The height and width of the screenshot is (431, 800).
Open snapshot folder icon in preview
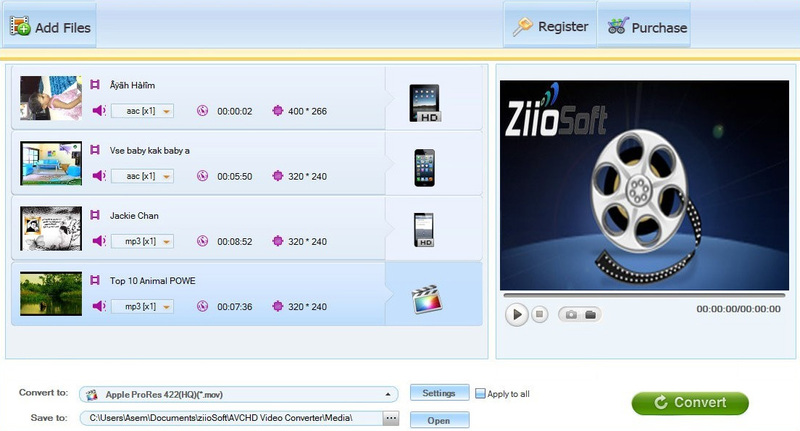click(590, 315)
